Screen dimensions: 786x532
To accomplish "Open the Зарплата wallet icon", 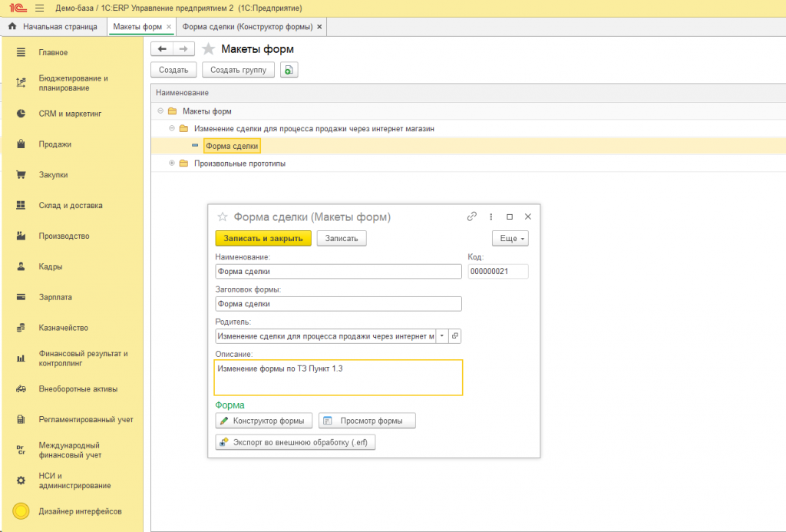I will click(21, 297).
